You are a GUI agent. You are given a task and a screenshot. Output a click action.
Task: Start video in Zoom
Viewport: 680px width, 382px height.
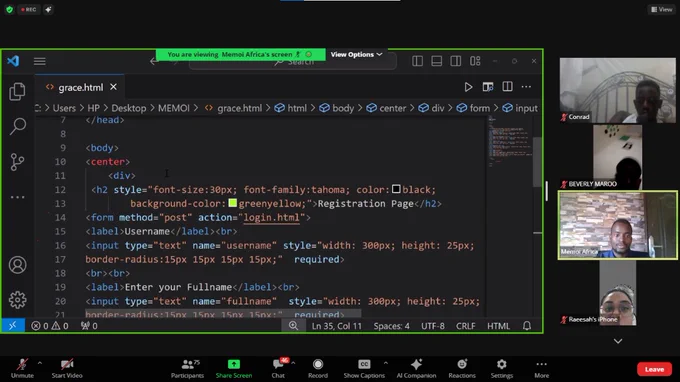(x=67, y=369)
